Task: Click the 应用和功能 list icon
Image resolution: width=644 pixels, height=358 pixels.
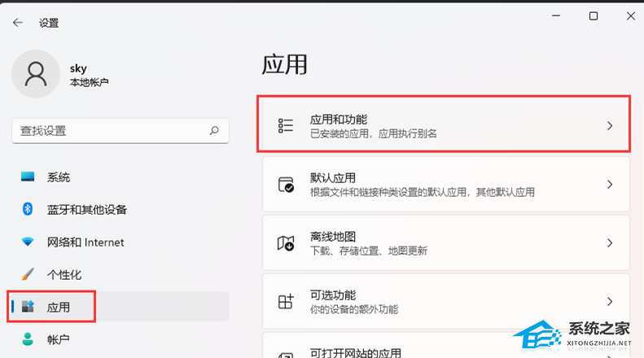Action: click(286, 125)
